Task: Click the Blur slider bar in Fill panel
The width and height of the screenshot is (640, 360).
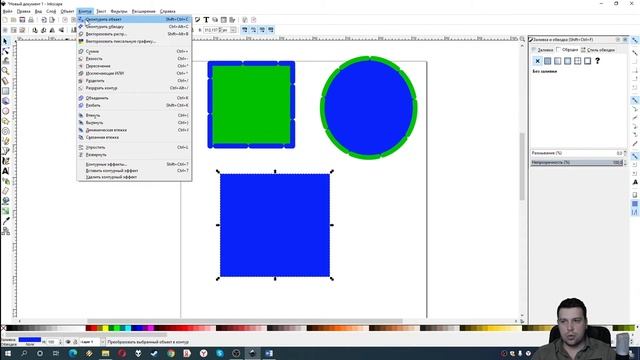Action: pos(576,153)
